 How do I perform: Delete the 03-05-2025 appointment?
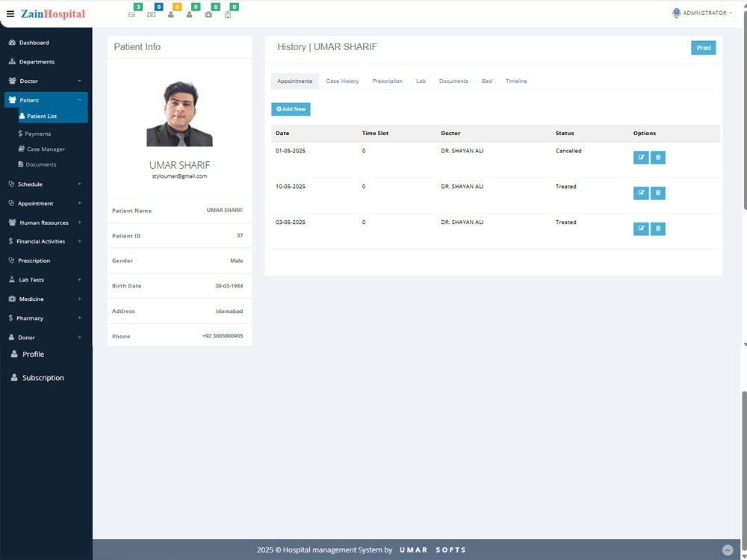pyautogui.click(x=658, y=228)
